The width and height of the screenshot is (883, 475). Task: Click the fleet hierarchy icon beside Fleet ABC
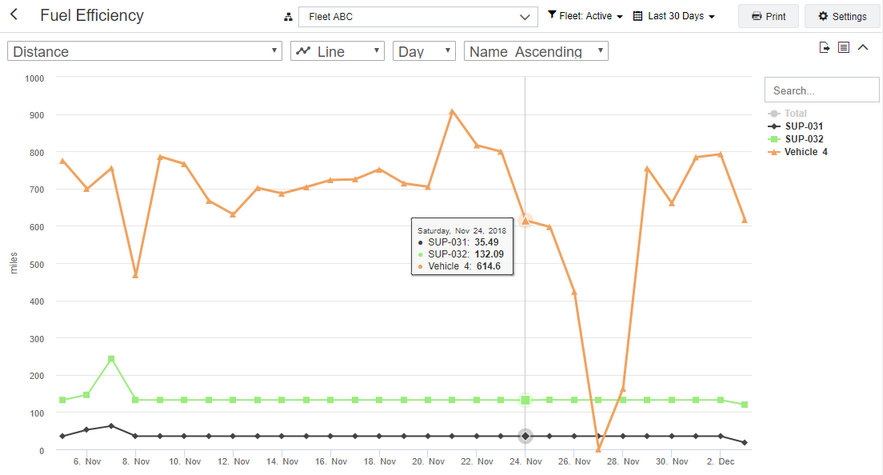click(288, 17)
